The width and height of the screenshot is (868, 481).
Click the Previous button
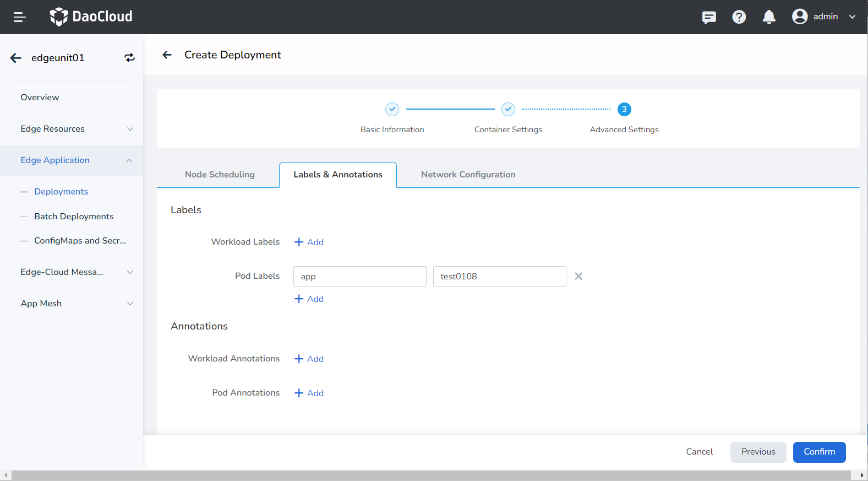pos(758,452)
